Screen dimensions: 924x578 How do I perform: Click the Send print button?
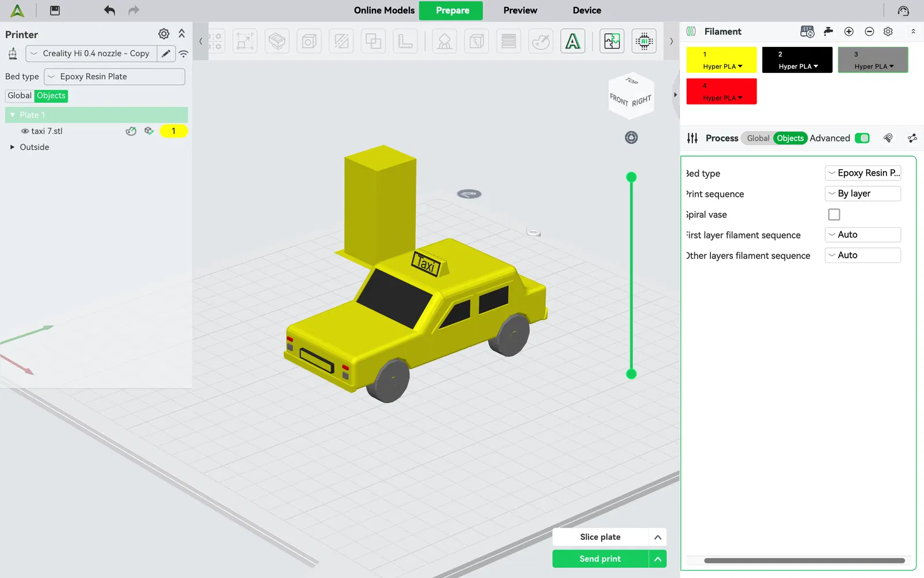[x=601, y=559]
